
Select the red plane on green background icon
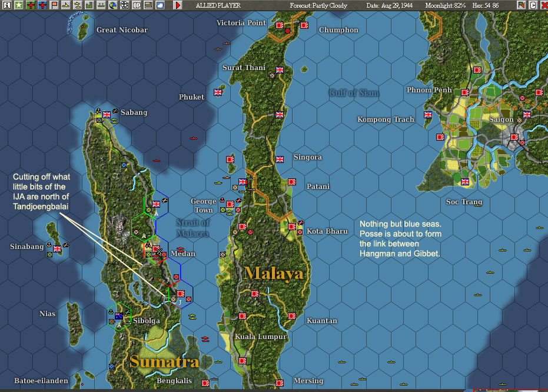coord(31,5)
